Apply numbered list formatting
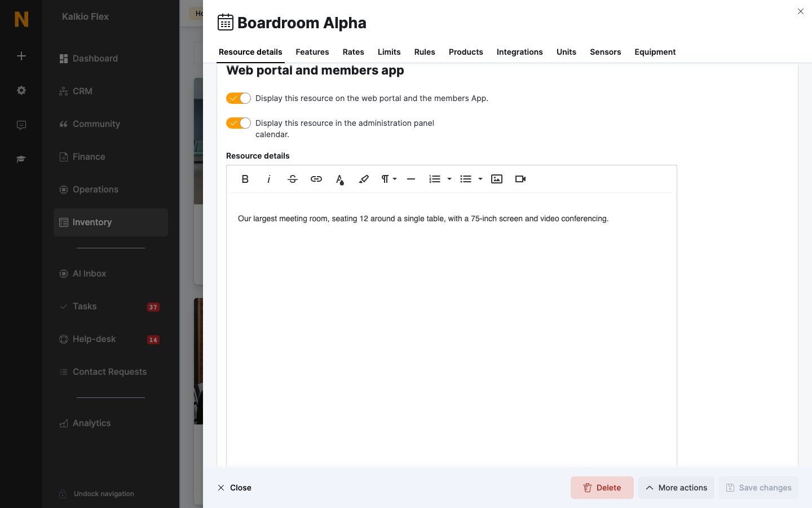Screen dimensions: 812x508 (434, 179)
